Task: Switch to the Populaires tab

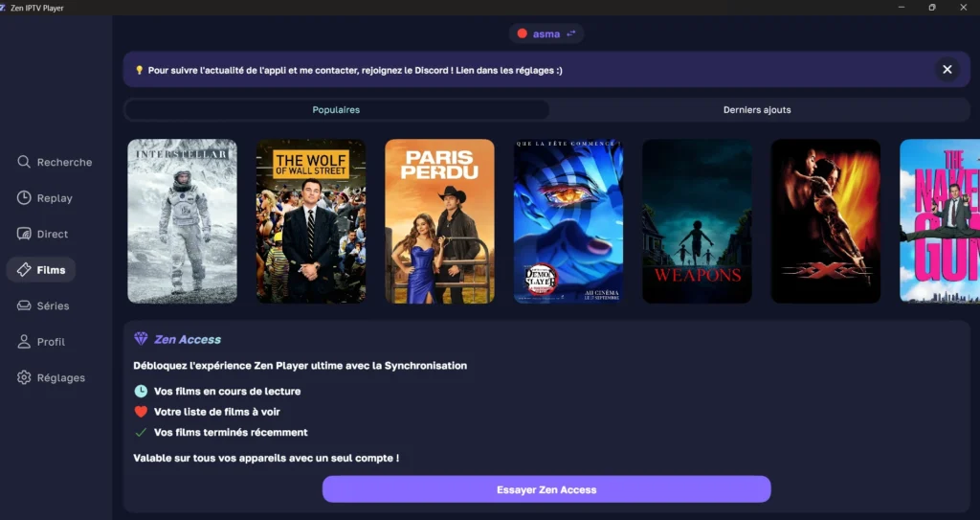Action: click(336, 110)
